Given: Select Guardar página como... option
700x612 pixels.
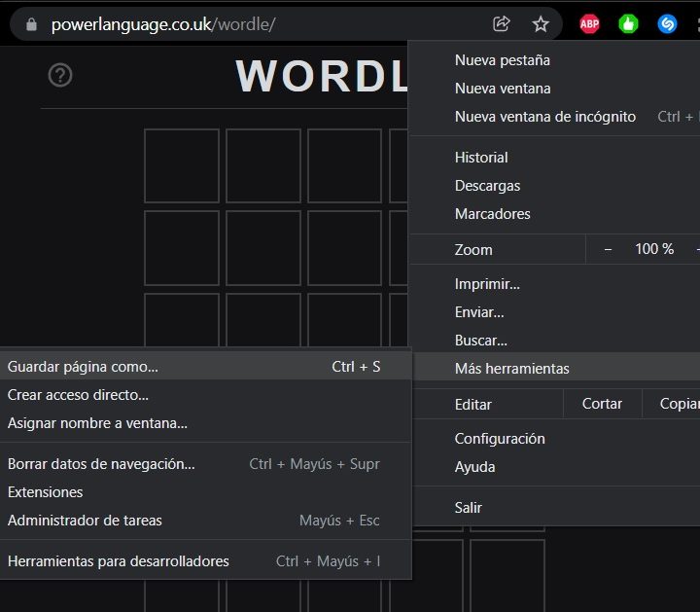Looking at the screenshot, I should click(83, 367).
